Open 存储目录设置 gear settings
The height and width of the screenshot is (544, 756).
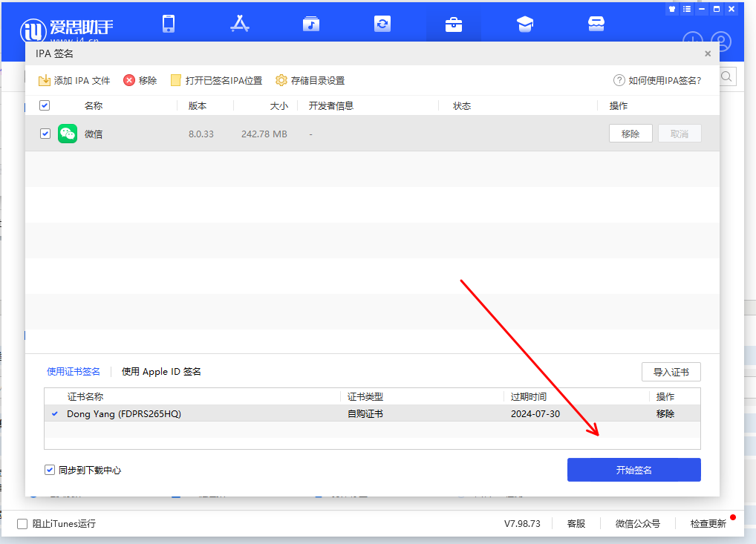(x=310, y=80)
